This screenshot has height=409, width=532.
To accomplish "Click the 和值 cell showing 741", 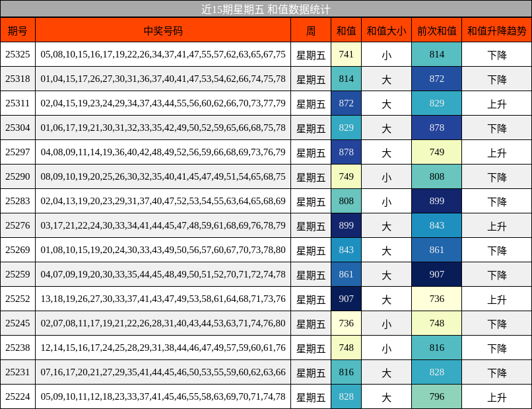I will point(346,55).
